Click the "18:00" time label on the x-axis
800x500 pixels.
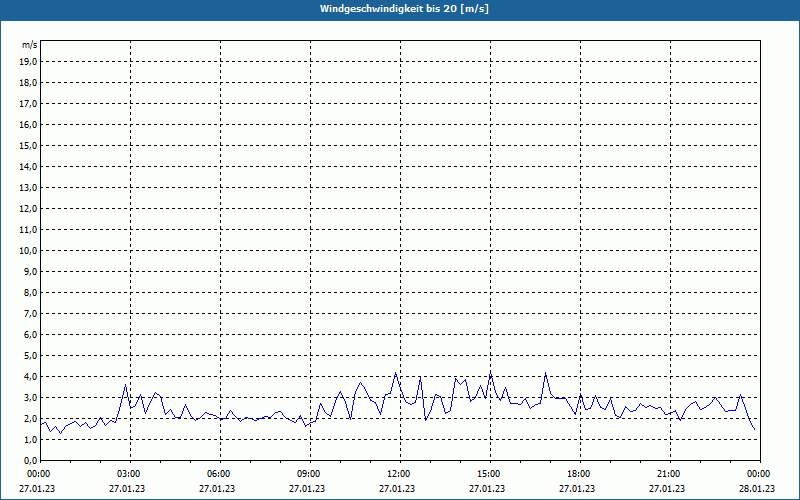coord(580,474)
